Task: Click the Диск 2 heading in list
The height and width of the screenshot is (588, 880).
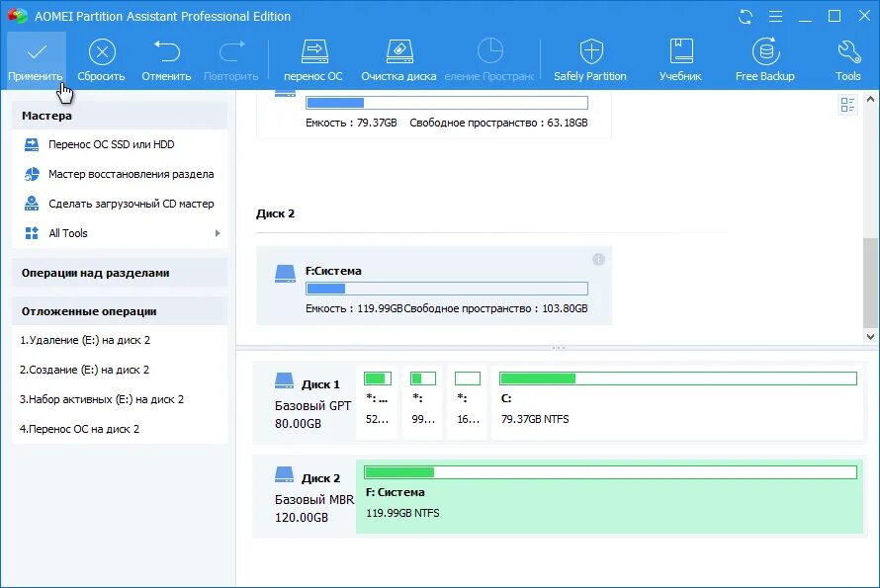Action: point(275,213)
